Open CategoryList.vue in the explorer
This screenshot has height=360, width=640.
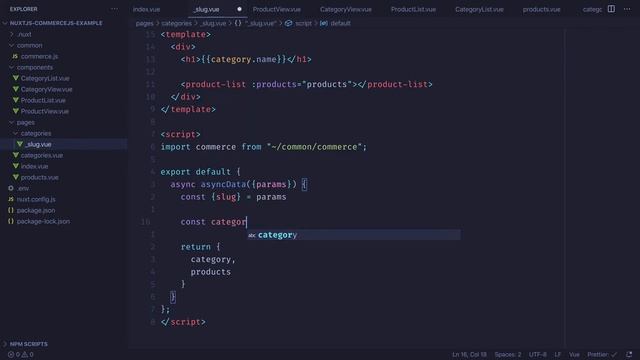(x=45, y=78)
